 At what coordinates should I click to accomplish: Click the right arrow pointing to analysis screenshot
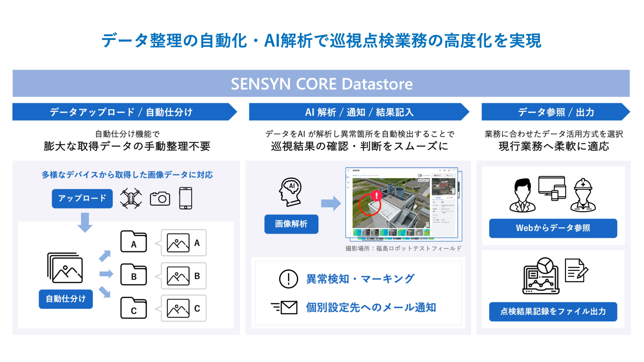[x=331, y=203]
